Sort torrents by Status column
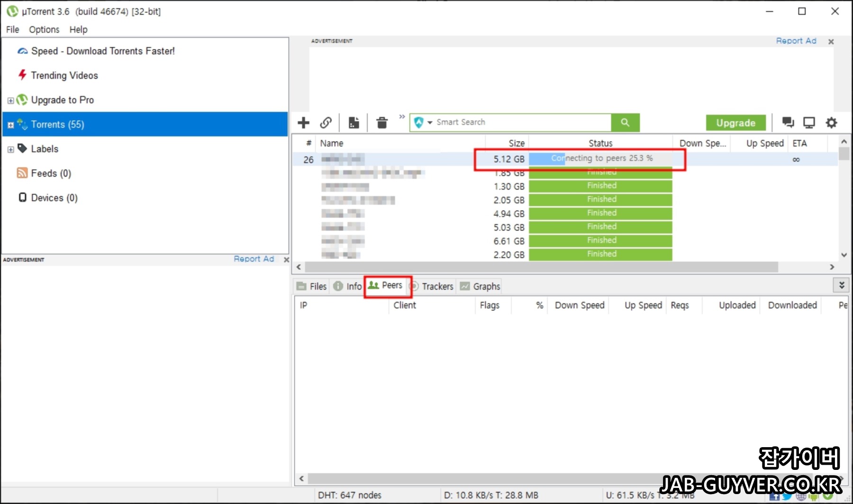Screen dimensions: 853x504 [600, 143]
